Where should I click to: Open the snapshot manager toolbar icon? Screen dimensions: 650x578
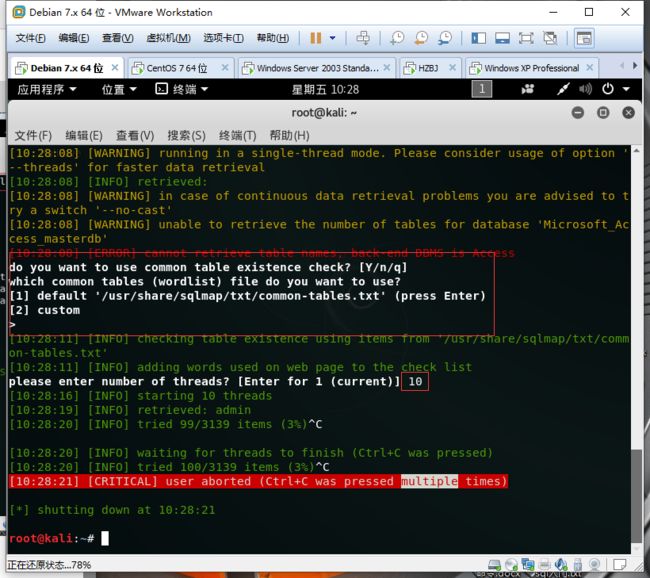tap(445, 38)
